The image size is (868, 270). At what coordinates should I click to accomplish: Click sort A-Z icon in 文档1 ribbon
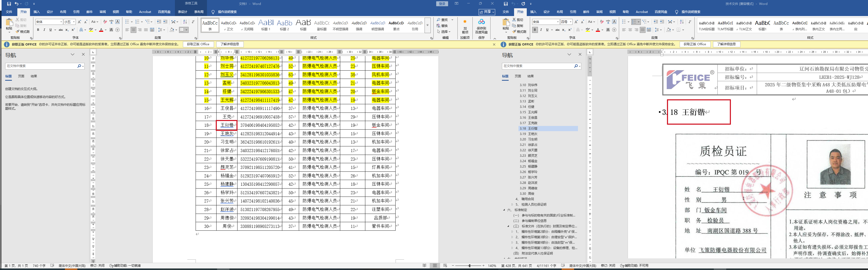(185, 22)
